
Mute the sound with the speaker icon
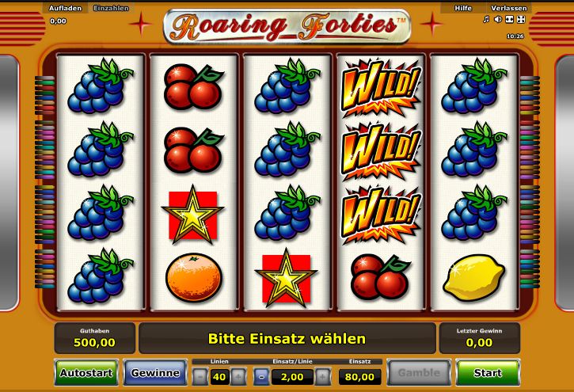(x=497, y=19)
